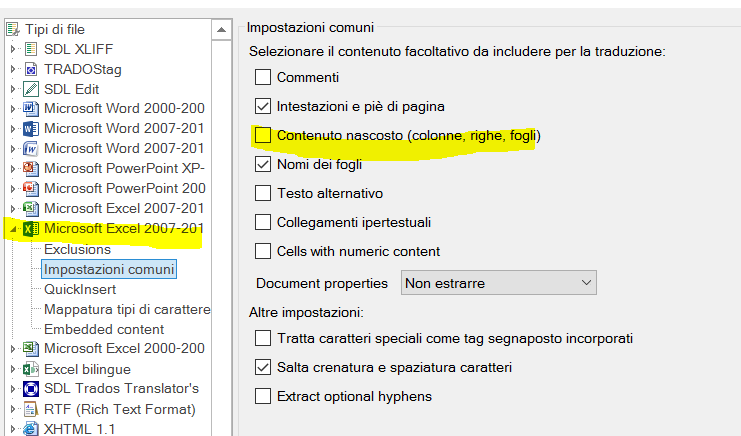Click the RTF (Rich Text Format) icon
This screenshot has height=436, width=741.
coord(31,409)
